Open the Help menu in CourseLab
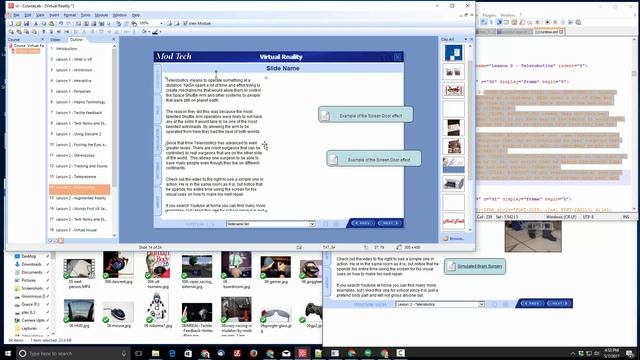The height and width of the screenshot is (360, 640). tap(136, 15)
